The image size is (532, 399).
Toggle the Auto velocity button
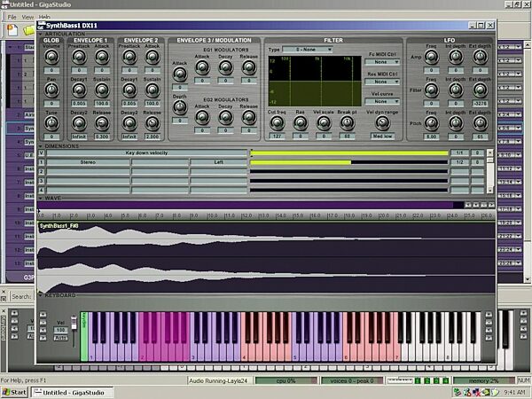[x=60, y=338]
